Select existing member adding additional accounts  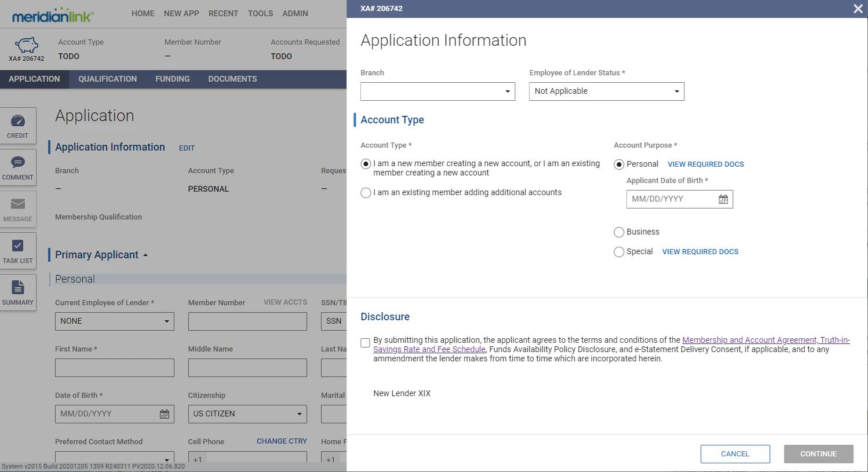point(366,193)
